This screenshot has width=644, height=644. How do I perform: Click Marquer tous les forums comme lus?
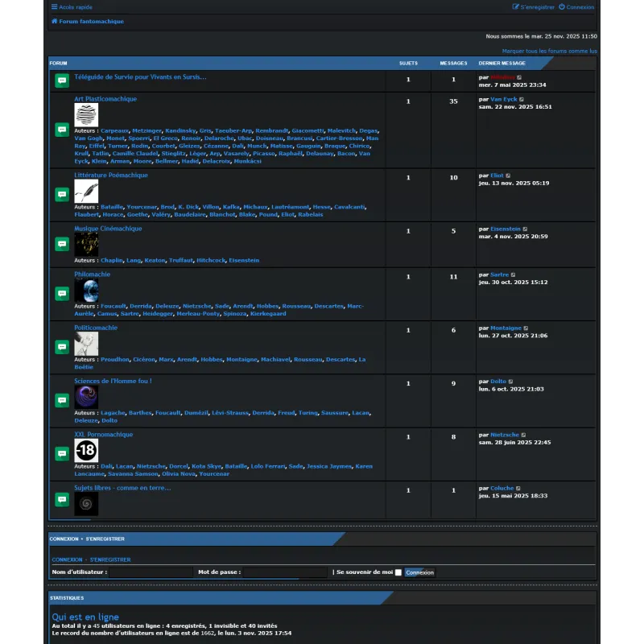pos(548,50)
